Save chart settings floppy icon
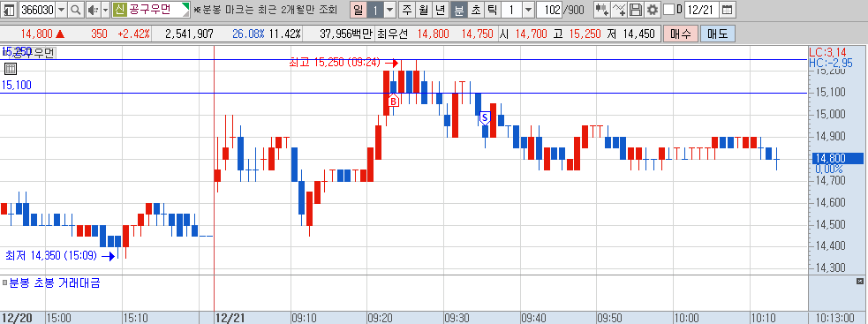This screenshot has width=868, height=324. (x=636, y=10)
